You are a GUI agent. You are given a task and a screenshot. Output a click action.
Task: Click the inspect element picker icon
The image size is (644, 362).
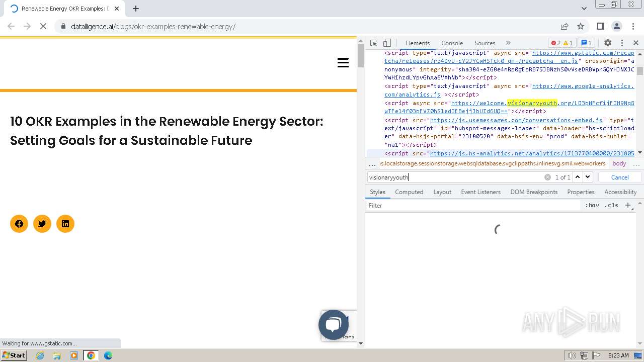pos(373,43)
